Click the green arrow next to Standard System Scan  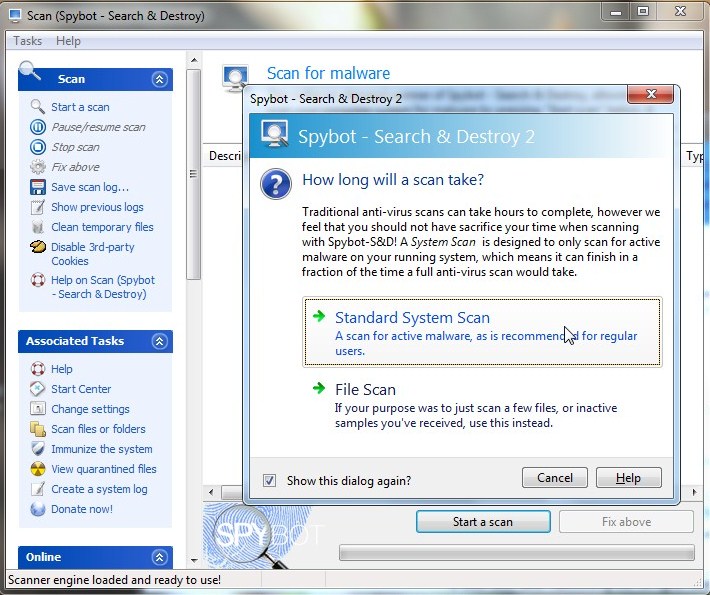[x=319, y=316]
